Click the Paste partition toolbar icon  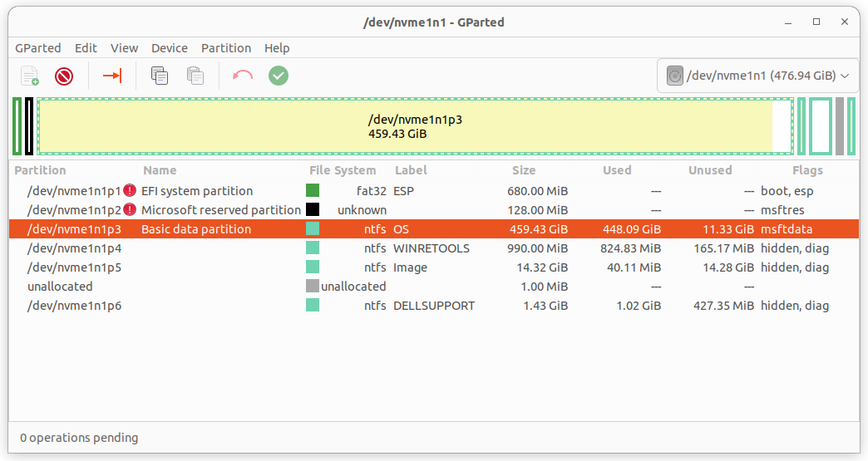[x=195, y=76]
